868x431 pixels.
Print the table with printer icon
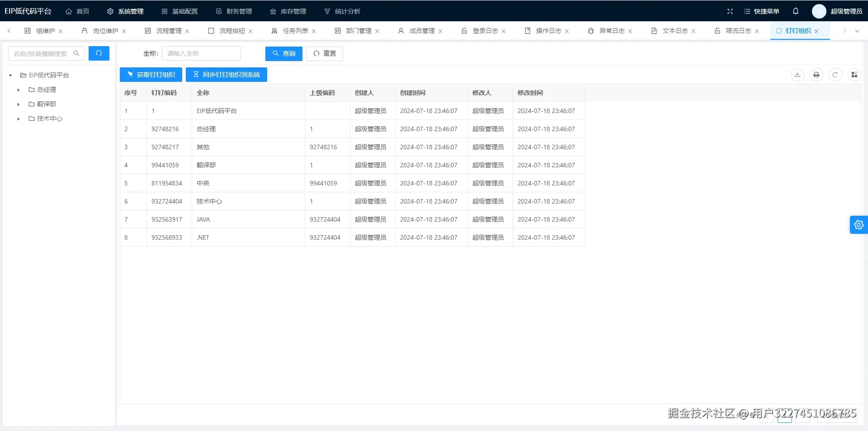(x=816, y=75)
